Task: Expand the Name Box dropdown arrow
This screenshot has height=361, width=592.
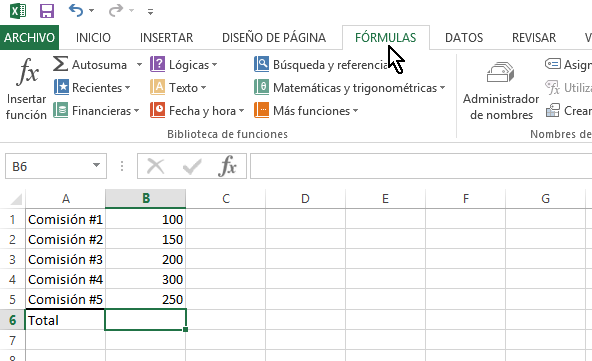Action: pyautogui.click(x=97, y=165)
